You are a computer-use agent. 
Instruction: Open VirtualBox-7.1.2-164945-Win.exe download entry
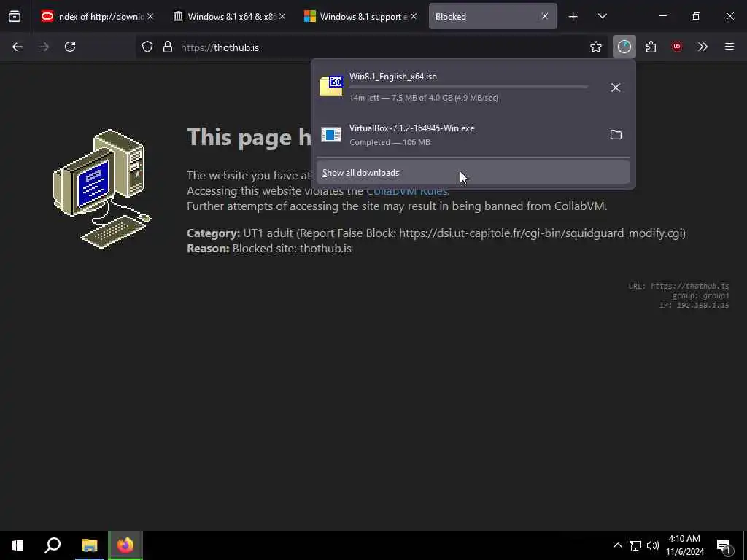click(x=473, y=135)
